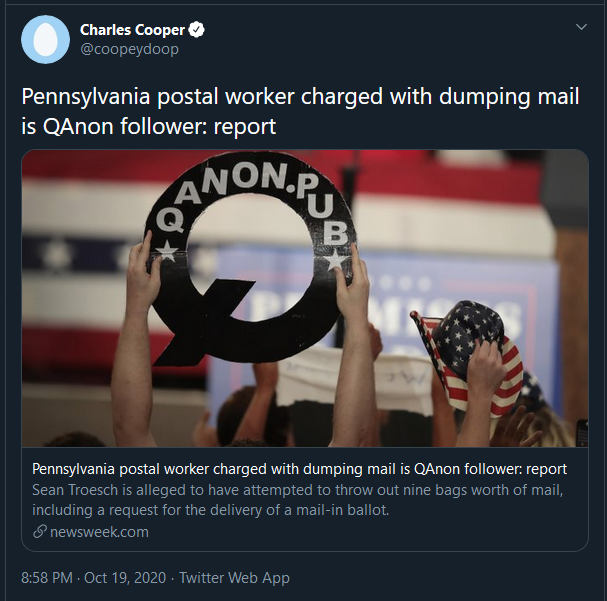This screenshot has width=607, height=601.
Task: Visit the newsweek.com domain link
Action: pos(99,531)
